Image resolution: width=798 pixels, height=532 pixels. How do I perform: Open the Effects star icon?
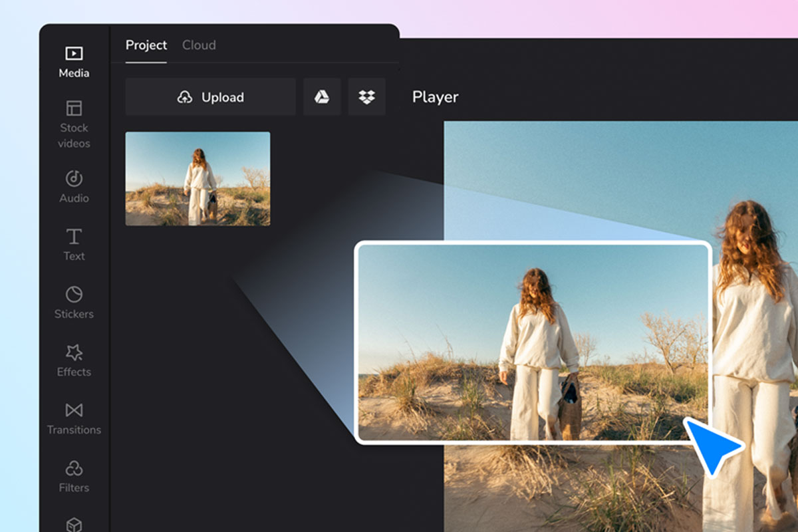[74, 352]
